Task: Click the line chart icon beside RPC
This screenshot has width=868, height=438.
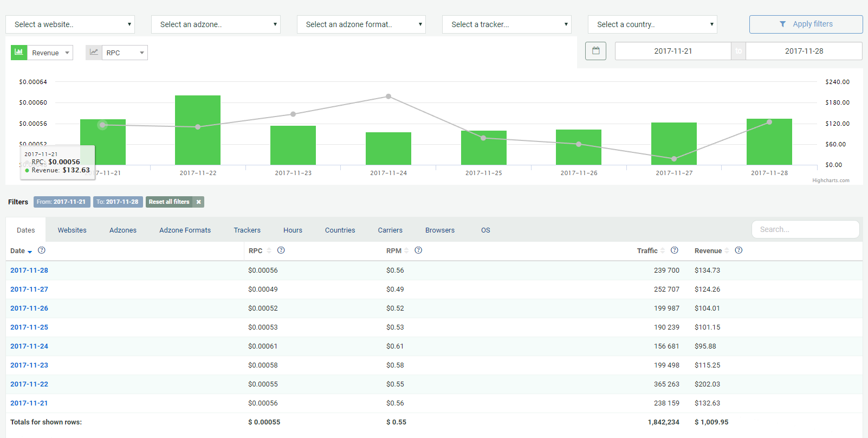Action: (x=94, y=53)
